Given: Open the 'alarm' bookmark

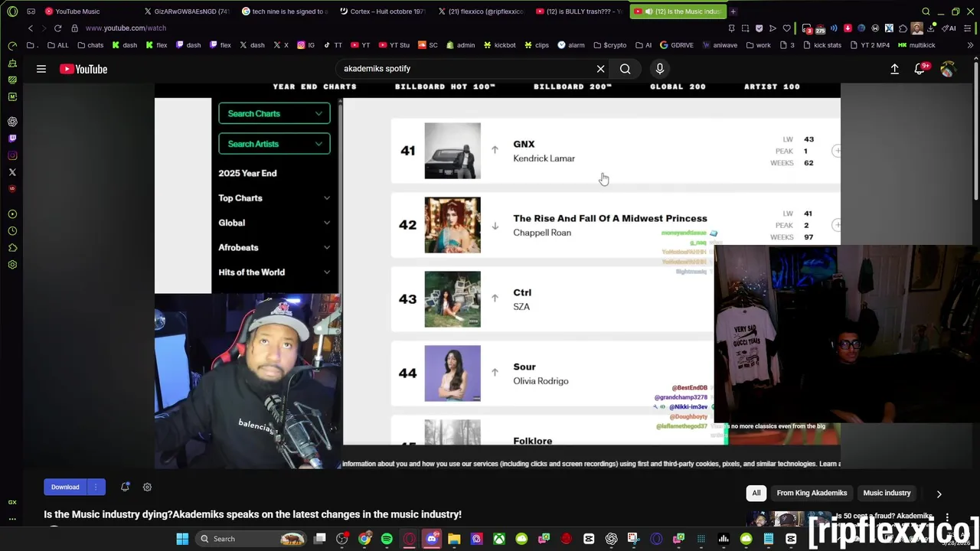Looking at the screenshot, I should pos(571,45).
